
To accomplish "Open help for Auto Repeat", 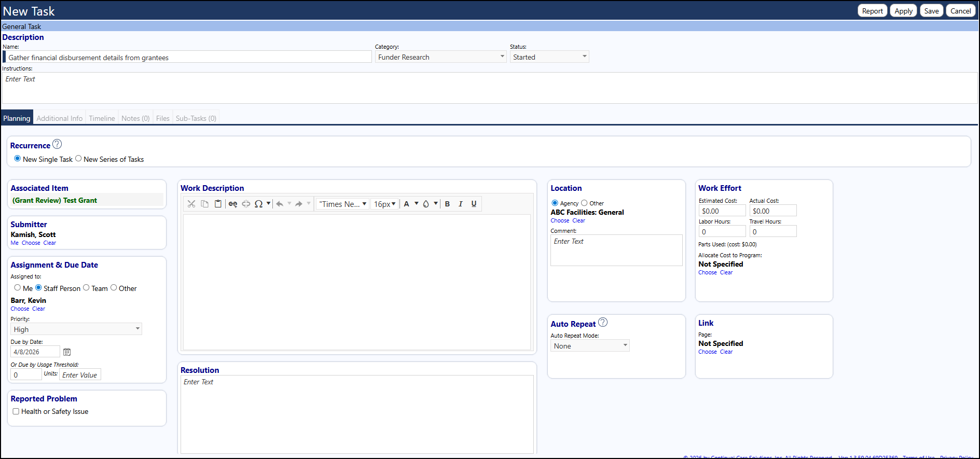I will (x=603, y=322).
